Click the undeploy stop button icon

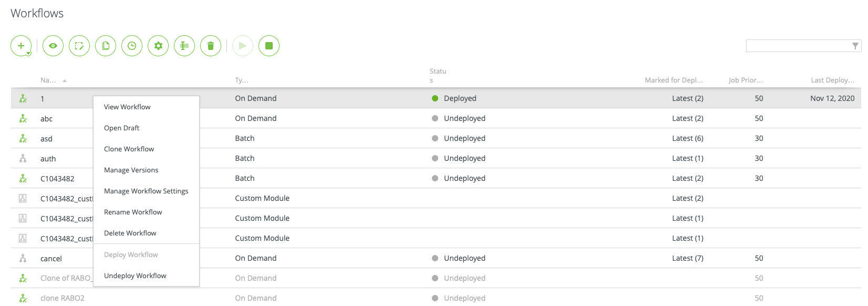(x=269, y=46)
